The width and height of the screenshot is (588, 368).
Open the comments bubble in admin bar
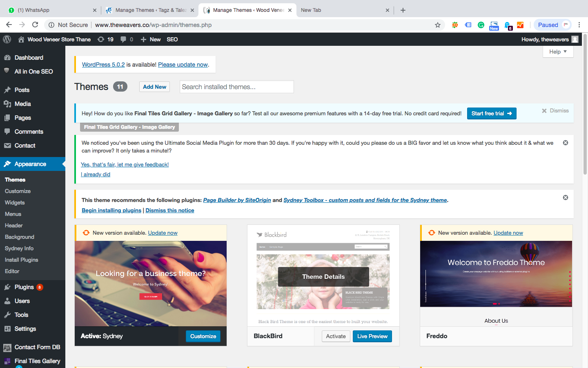pyautogui.click(x=127, y=39)
